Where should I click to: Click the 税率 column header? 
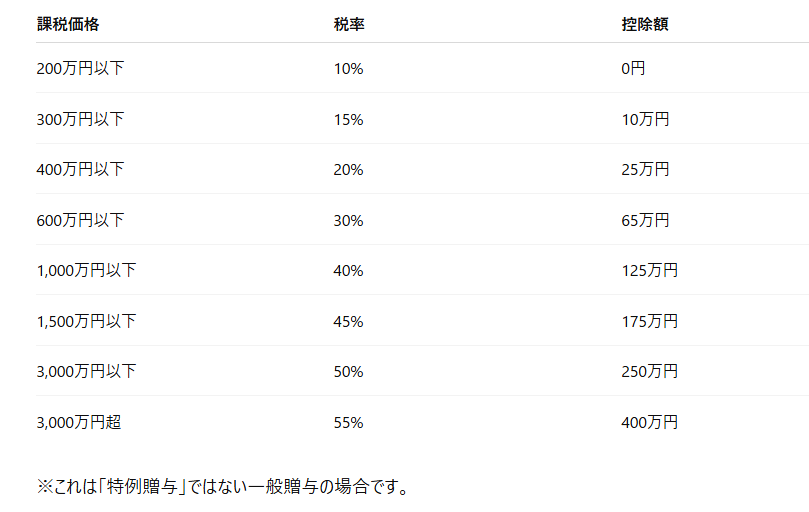click(349, 24)
